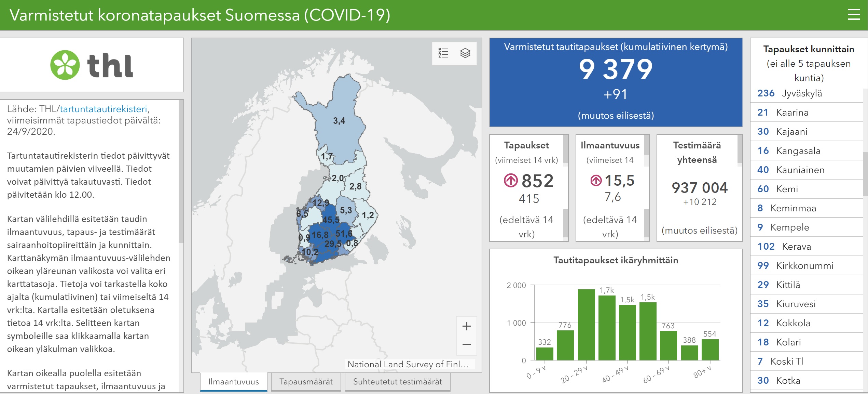This screenshot has width=868, height=394.
Task: Open the hamburger menu in header
Action: [853, 15]
